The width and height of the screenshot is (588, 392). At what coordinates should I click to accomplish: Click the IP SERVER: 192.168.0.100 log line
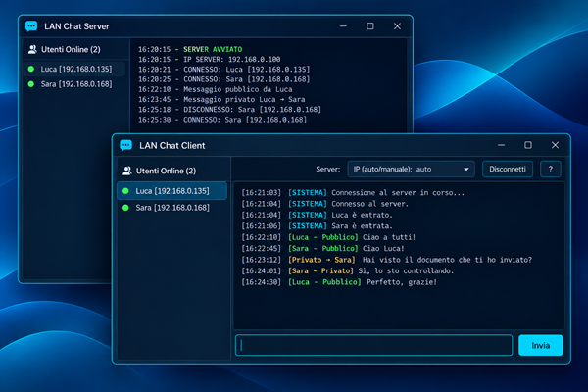coord(210,59)
